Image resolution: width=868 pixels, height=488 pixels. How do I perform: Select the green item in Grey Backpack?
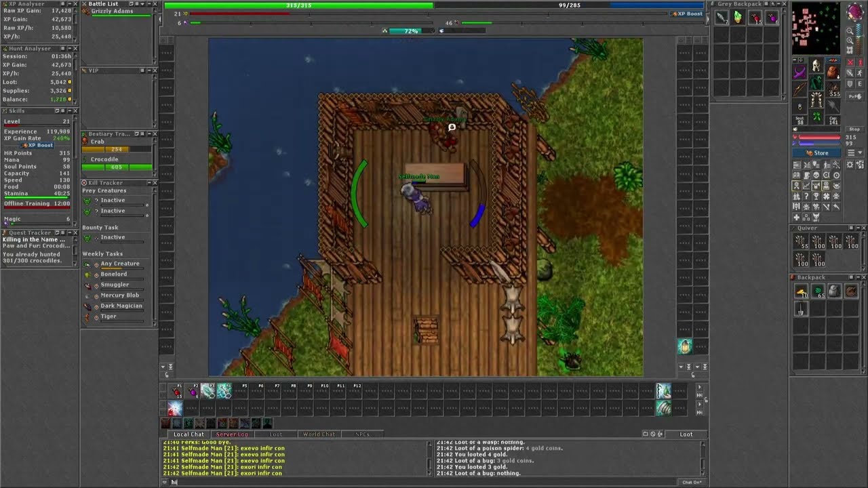click(738, 18)
